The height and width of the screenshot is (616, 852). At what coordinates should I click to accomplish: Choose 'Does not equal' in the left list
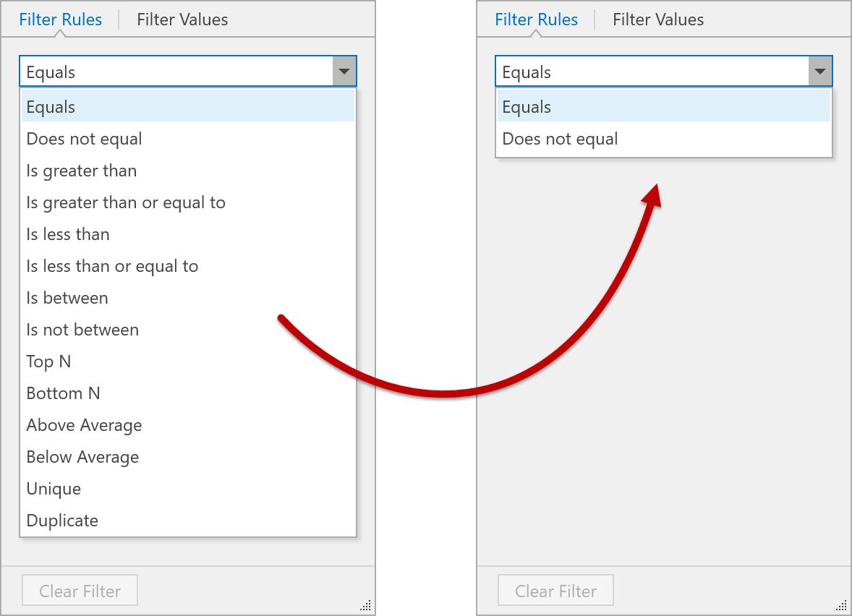point(85,139)
